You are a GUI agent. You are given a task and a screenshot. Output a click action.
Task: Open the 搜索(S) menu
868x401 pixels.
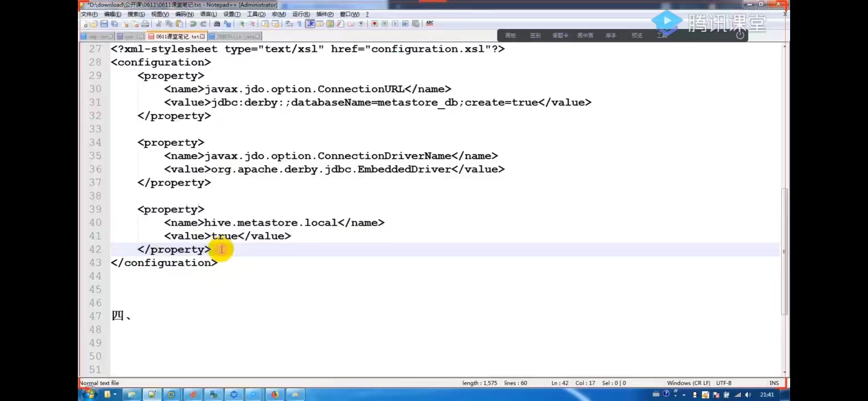click(136, 14)
